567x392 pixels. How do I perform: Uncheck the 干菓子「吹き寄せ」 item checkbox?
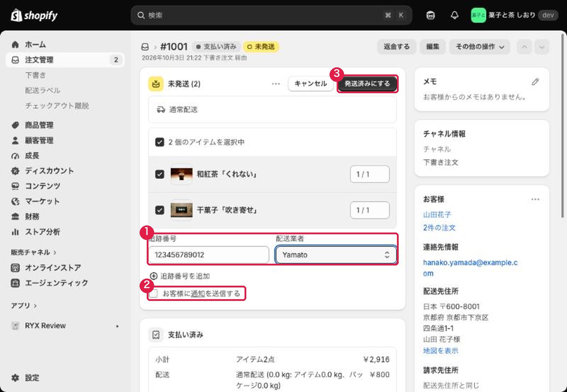click(x=160, y=210)
